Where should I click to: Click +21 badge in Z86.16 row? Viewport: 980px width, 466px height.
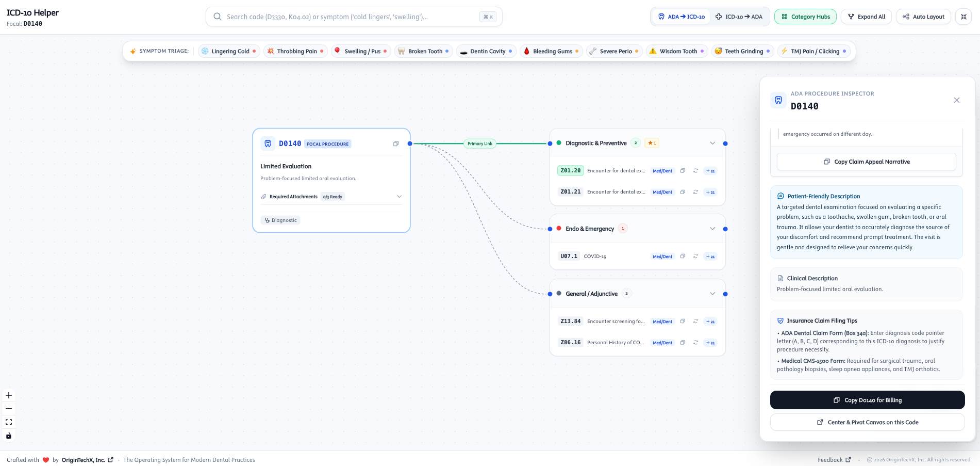[x=710, y=343]
